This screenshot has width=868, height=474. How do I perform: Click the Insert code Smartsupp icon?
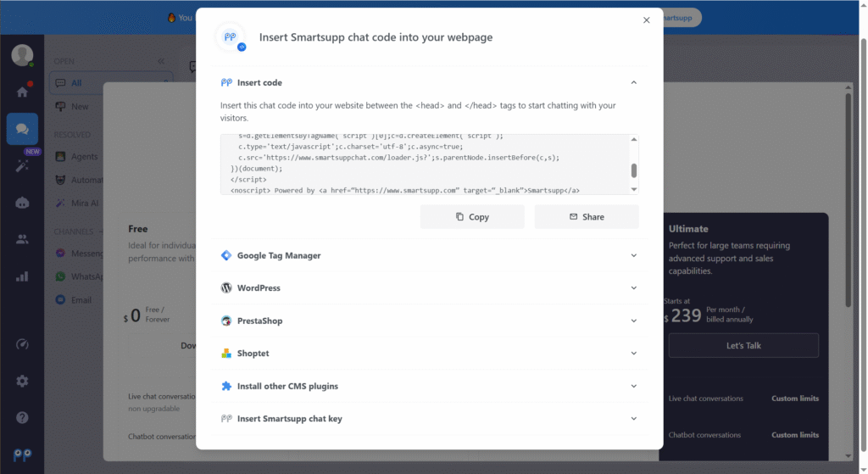click(225, 82)
